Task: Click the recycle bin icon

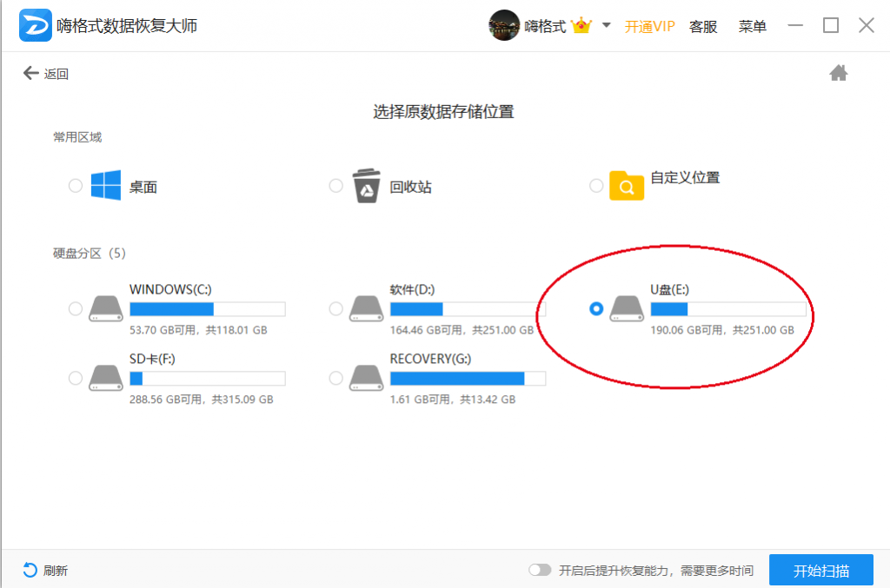Action: pos(366,185)
